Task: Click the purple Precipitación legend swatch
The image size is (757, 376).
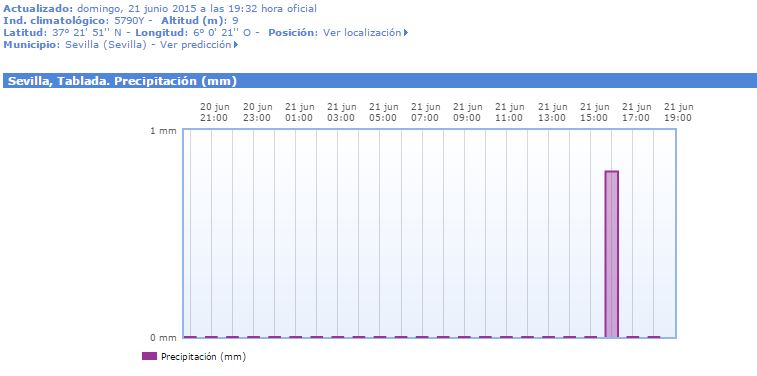Action: (x=149, y=356)
